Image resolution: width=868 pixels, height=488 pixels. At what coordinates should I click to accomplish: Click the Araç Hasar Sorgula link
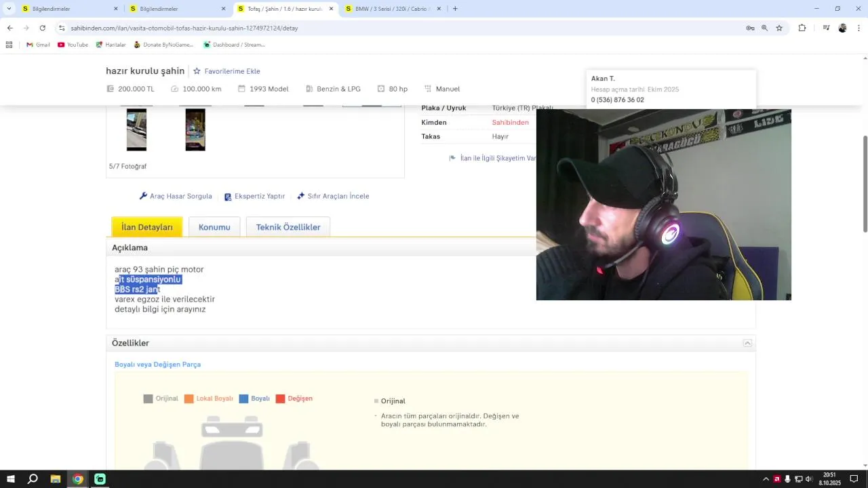(176, 196)
